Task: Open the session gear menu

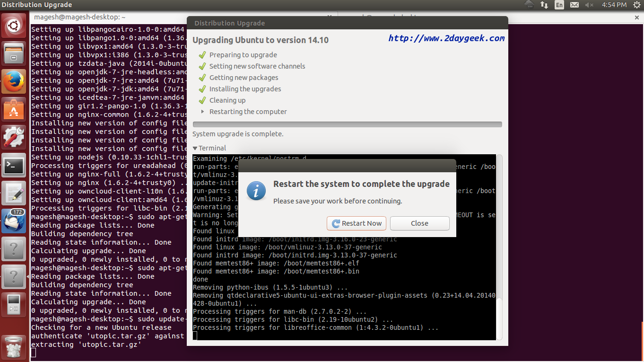Action: click(636, 5)
